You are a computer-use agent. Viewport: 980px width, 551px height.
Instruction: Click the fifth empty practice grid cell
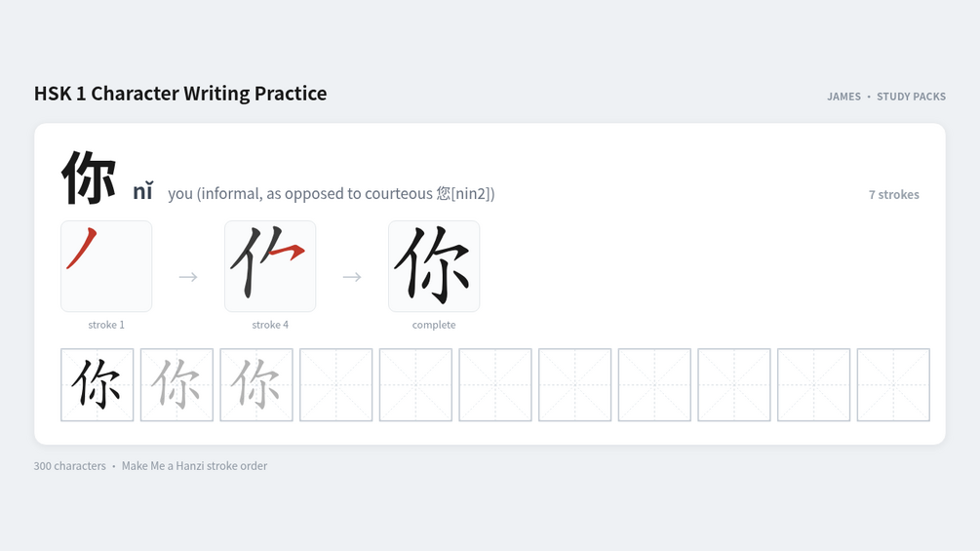coord(654,385)
